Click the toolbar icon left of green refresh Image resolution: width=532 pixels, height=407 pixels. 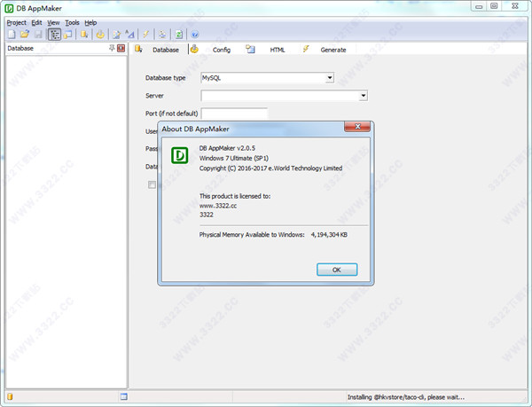(162, 35)
